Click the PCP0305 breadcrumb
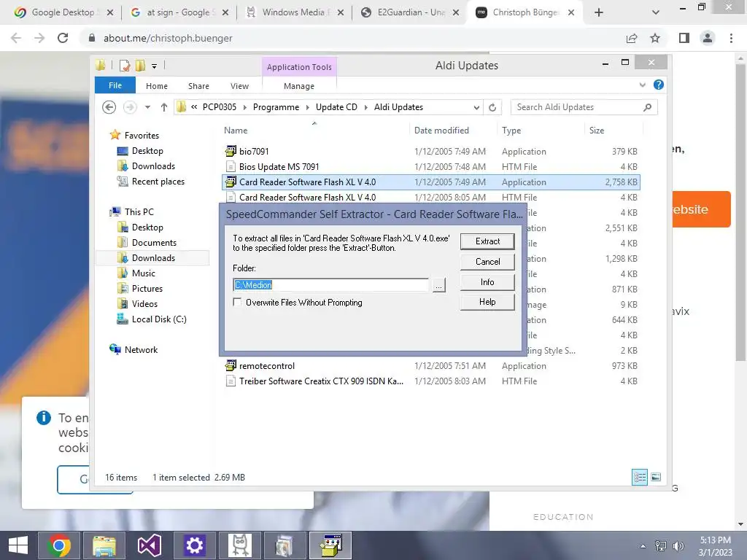The width and height of the screenshot is (747, 560). coord(220,107)
